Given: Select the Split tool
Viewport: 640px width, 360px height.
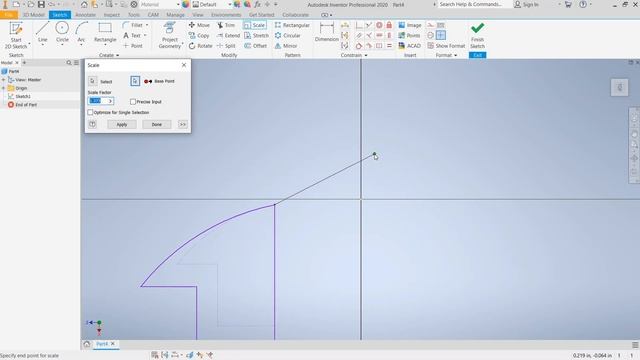Looking at the screenshot, I should coord(226,46).
